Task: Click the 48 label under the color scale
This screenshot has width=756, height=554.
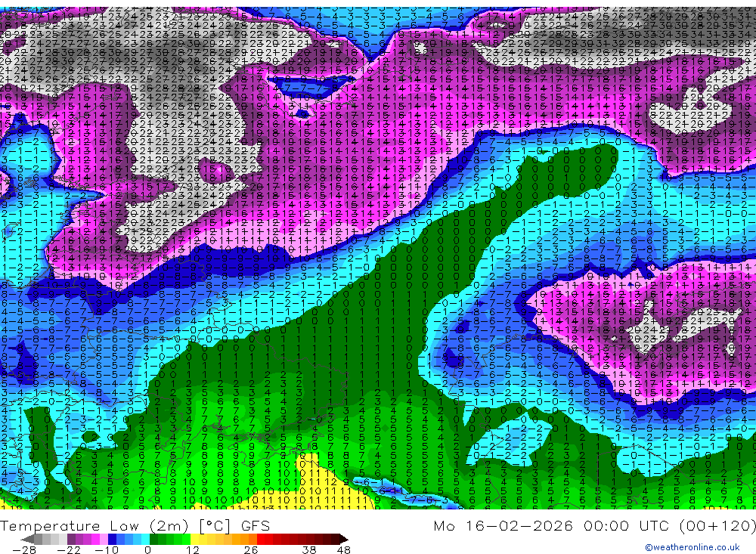Action: 344,549
